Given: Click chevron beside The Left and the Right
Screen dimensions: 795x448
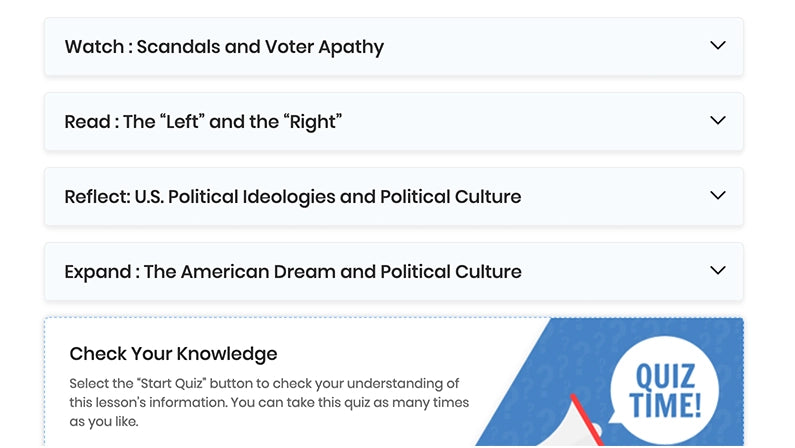Looking at the screenshot, I should point(717,120).
